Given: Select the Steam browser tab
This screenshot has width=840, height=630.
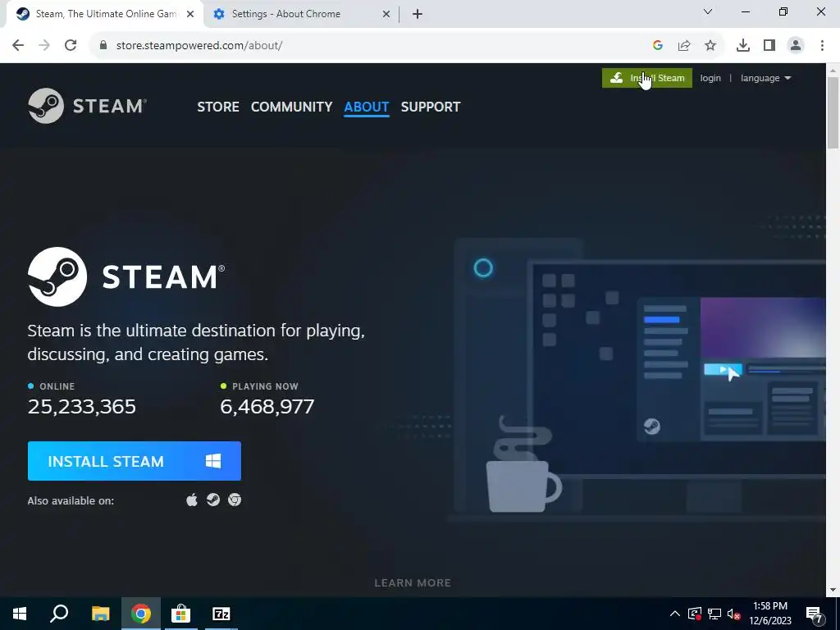Looking at the screenshot, I should [104, 14].
